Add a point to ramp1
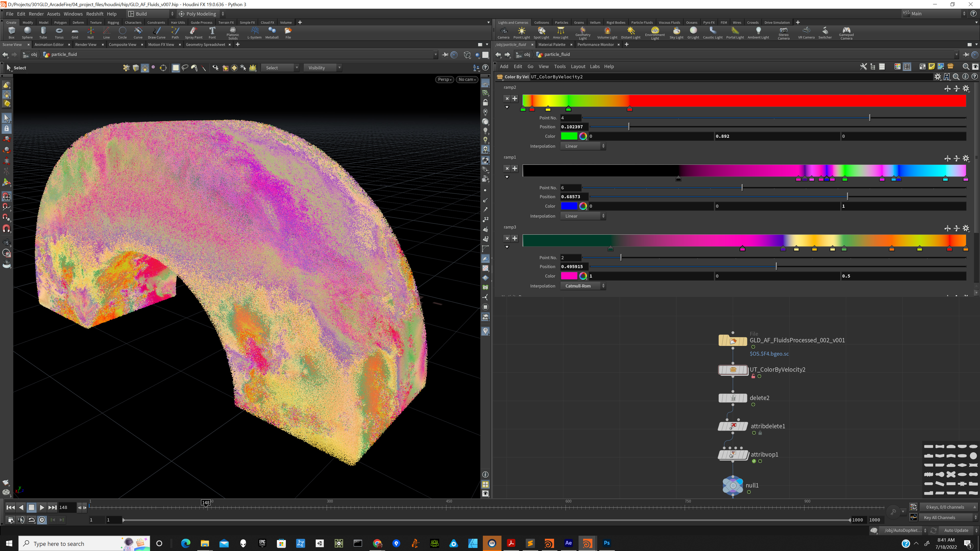The width and height of the screenshot is (980, 551). click(x=515, y=168)
